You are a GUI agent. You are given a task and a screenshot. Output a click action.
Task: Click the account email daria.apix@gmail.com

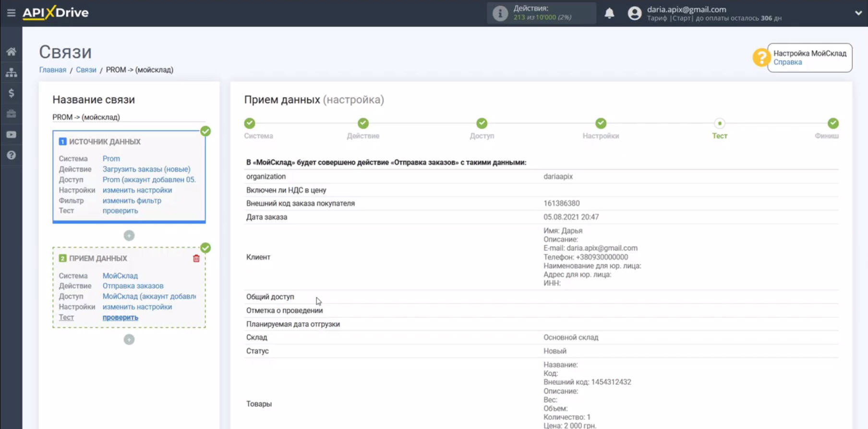tap(687, 9)
